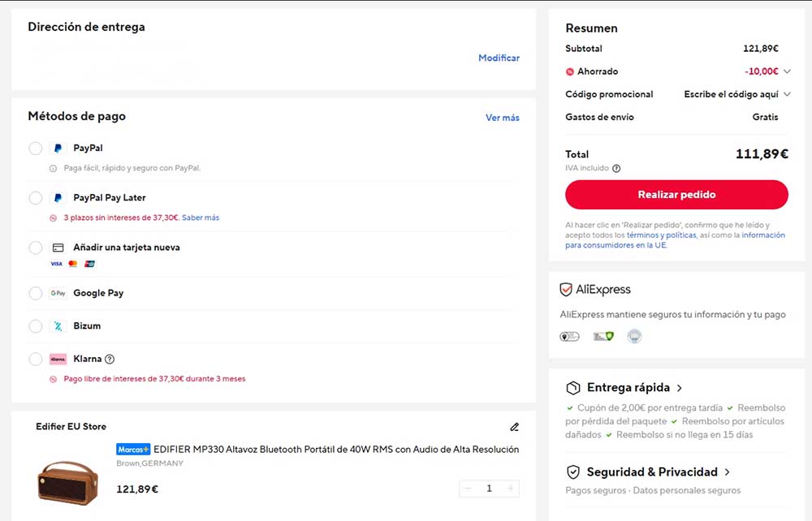The image size is (812, 521).
Task: Click the info icon beside Paga fácil text
Action: (53, 169)
